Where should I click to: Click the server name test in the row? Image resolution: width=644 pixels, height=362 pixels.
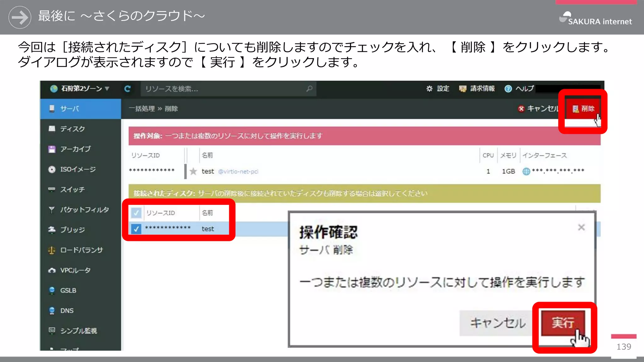pyautogui.click(x=208, y=171)
